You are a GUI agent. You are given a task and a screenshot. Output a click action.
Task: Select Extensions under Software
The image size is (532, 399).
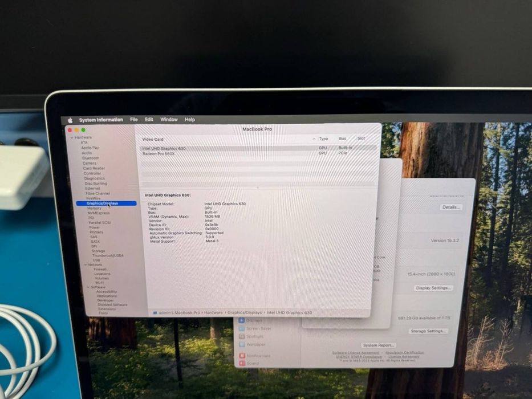(x=107, y=309)
